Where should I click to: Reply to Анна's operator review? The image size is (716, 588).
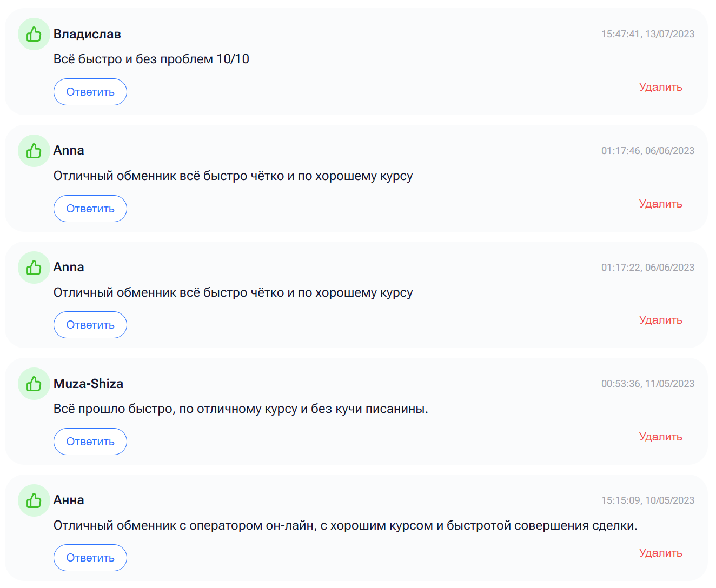coord(90,558)
